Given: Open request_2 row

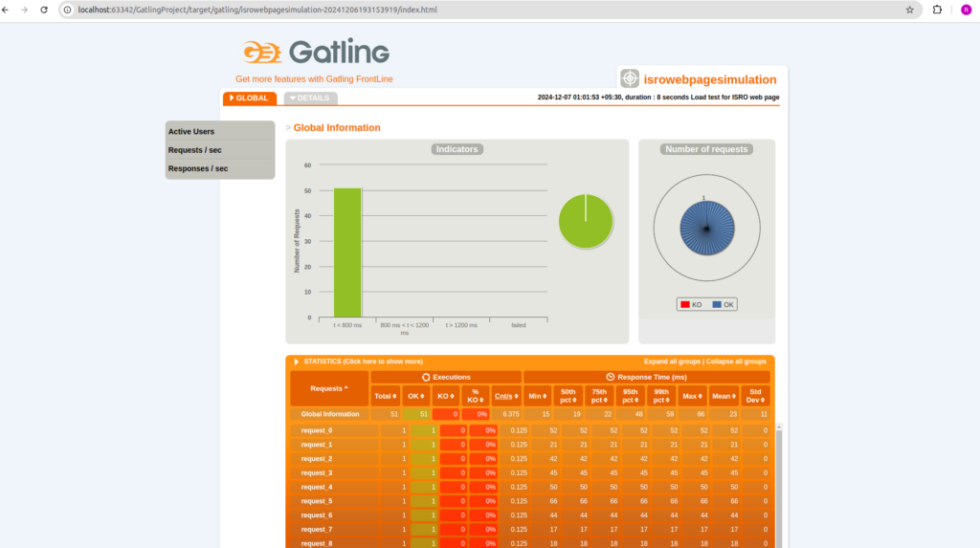Looking at the screenshot, I should click(x=530, y=459).
